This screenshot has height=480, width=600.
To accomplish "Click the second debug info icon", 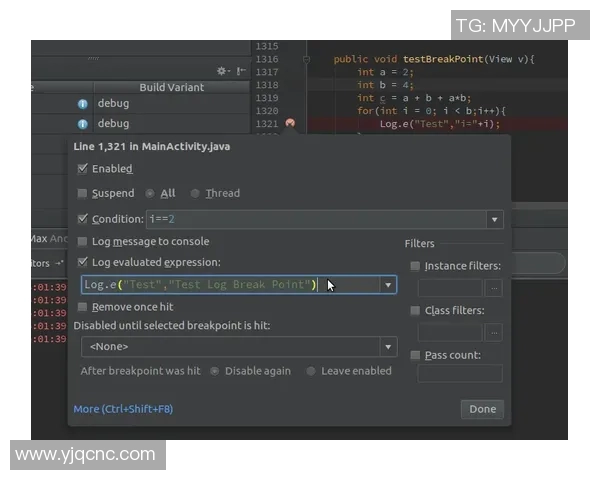I will click(x=83, y=124).
